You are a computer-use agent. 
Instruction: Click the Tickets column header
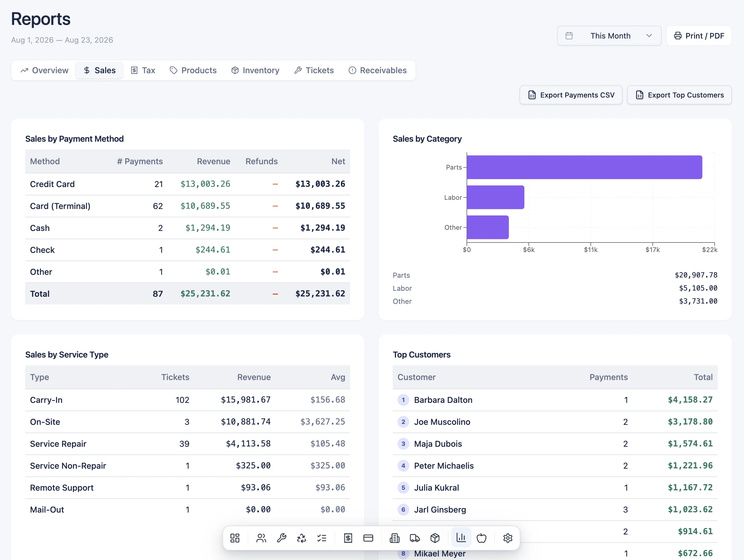[175, 377]
